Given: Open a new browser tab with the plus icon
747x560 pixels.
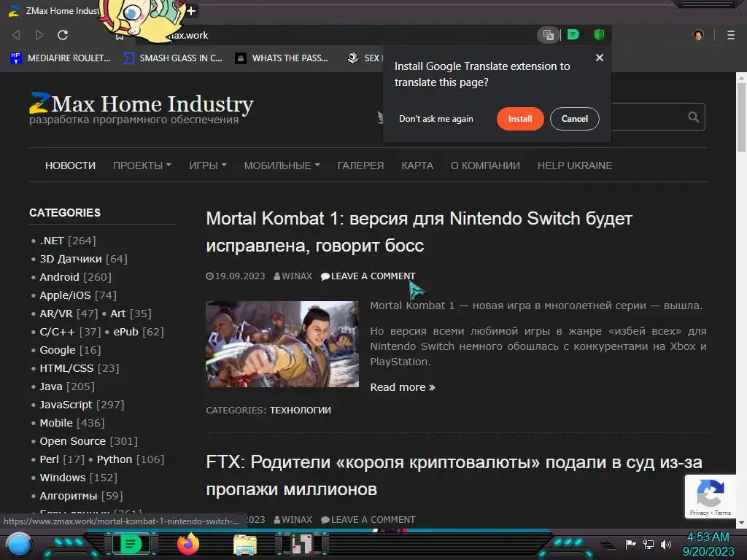Looking at the screenshot, I should [191, 10].
